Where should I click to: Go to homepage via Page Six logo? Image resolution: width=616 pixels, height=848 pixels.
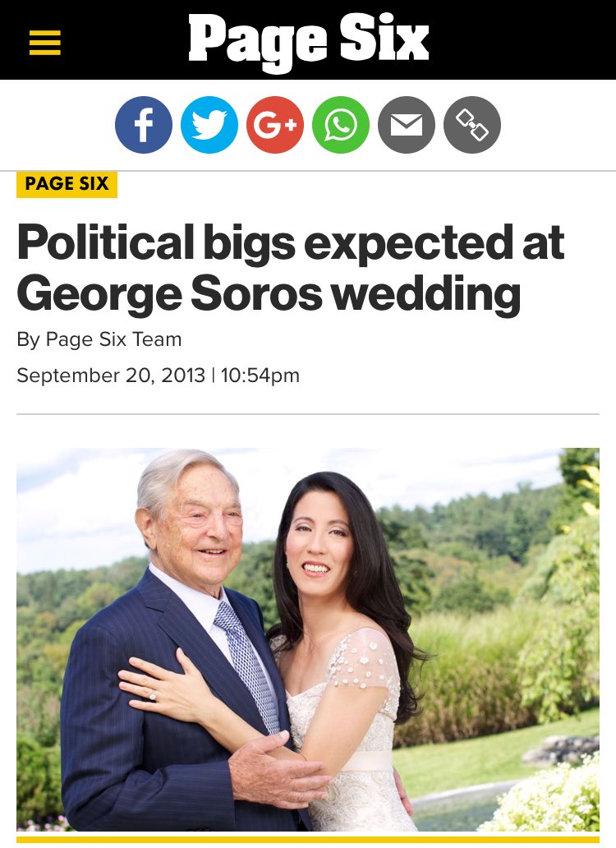pyautogui.click(x=309, y=41)
